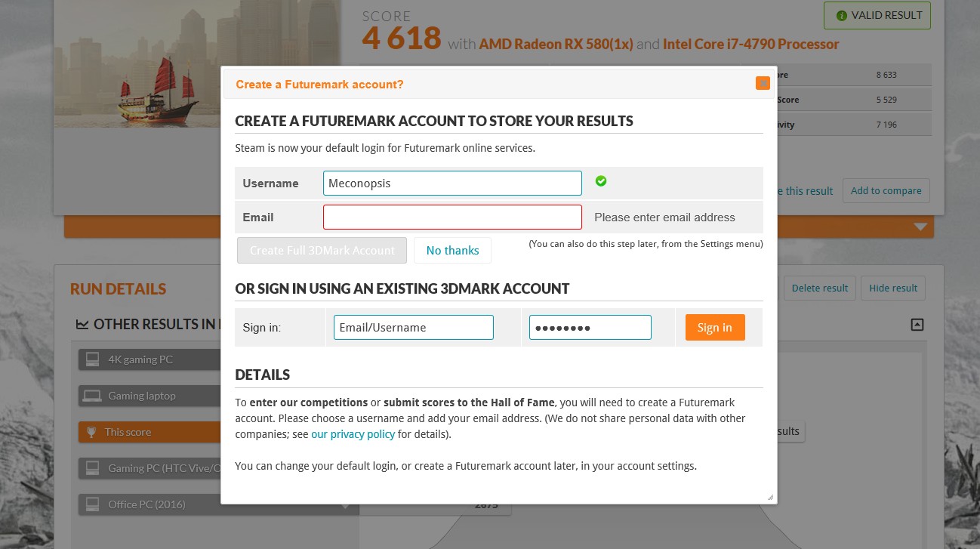Click the green username valid checkmark icon

click(x=601, y=180)
